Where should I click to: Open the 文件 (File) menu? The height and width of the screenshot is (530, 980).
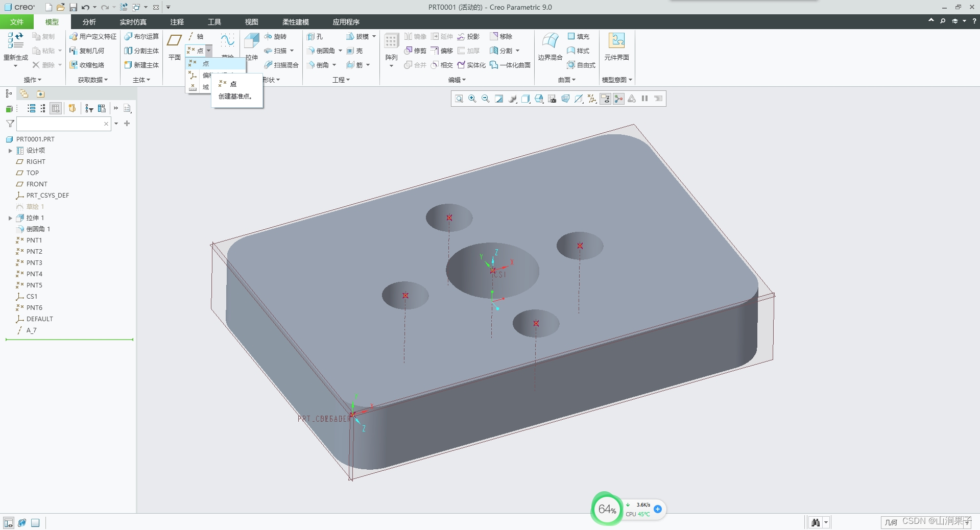pos(17,22)
